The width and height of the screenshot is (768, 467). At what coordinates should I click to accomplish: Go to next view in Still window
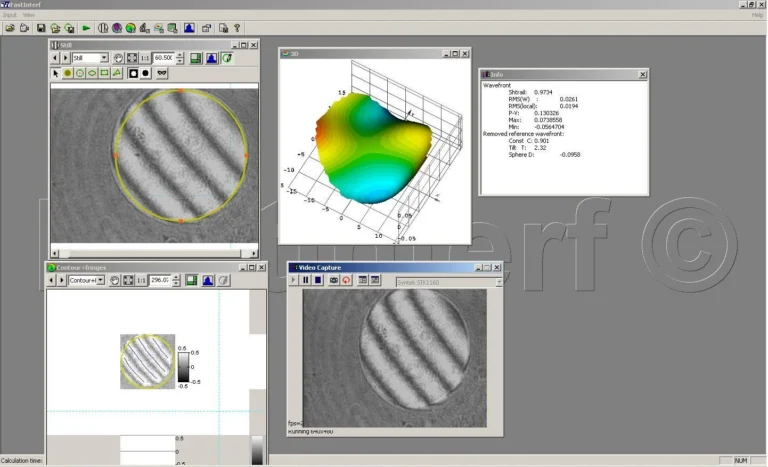pyautogui.click(x=65, y=58)
